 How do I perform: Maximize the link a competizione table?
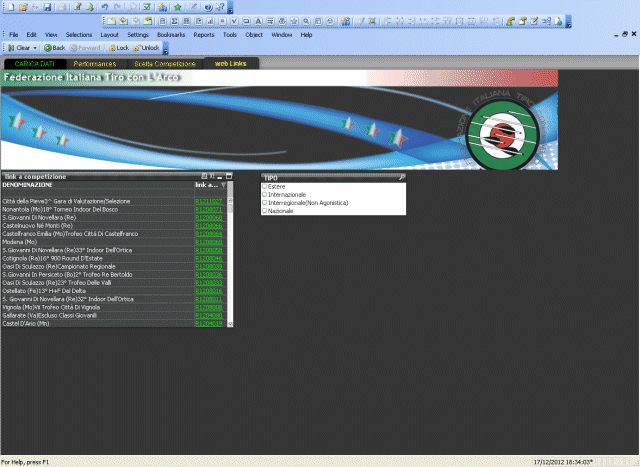click(229, 176)
